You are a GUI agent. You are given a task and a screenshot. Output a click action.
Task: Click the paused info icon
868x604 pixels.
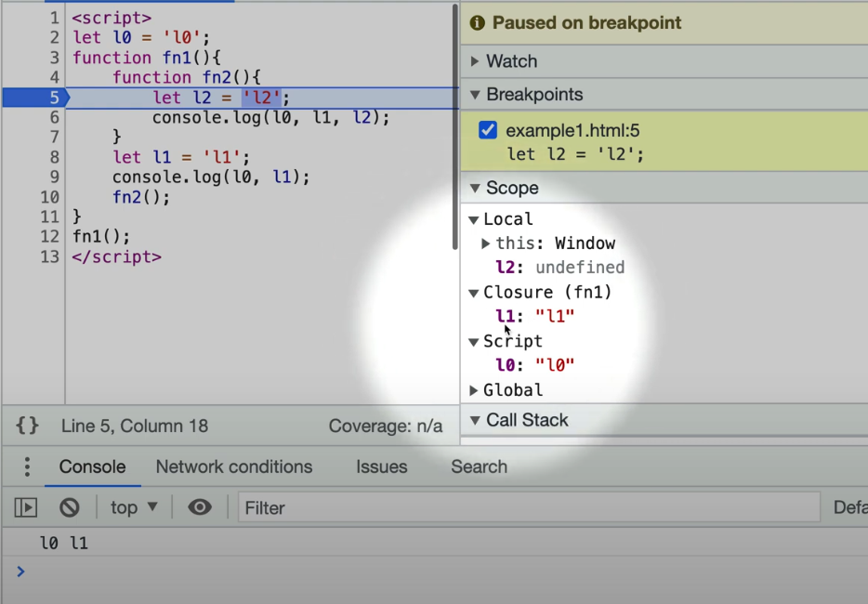(x=477, y=22)
